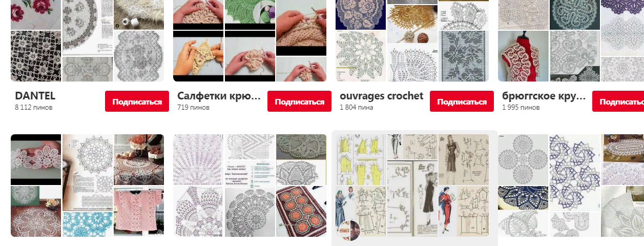644x246 pixels.
Task: Open the DANTEL board title
Action: 35,96
